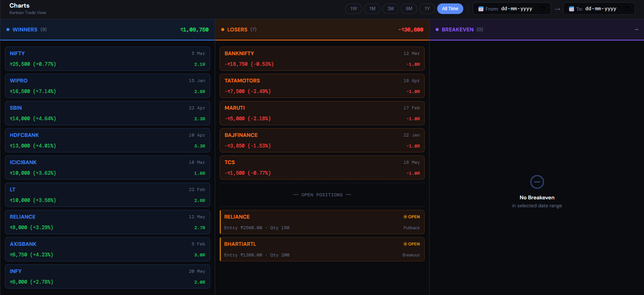Select the 1M time range
Image resolution: width=644 pixels, height=295 pixels.
click(x=372, y=9)
